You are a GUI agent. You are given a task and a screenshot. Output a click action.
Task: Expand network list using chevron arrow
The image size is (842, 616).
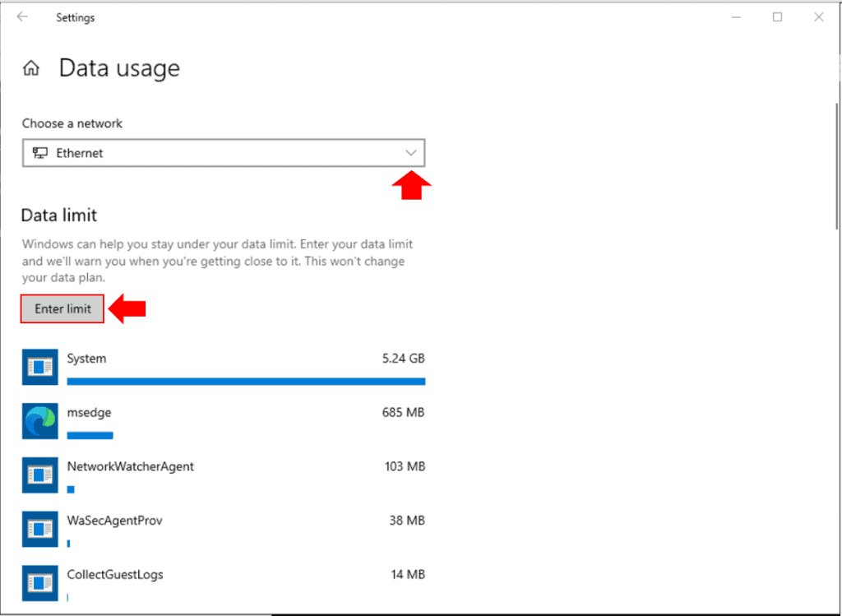point(411,153)
